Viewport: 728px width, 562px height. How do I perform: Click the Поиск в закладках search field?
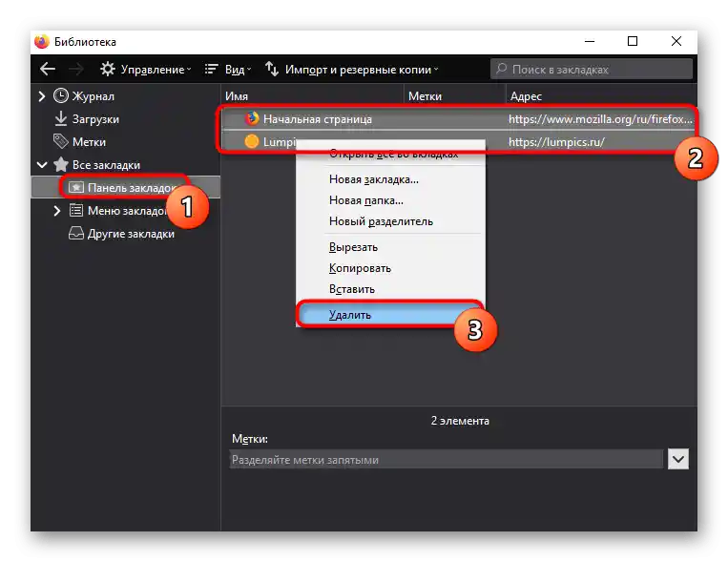click(591, 70)
